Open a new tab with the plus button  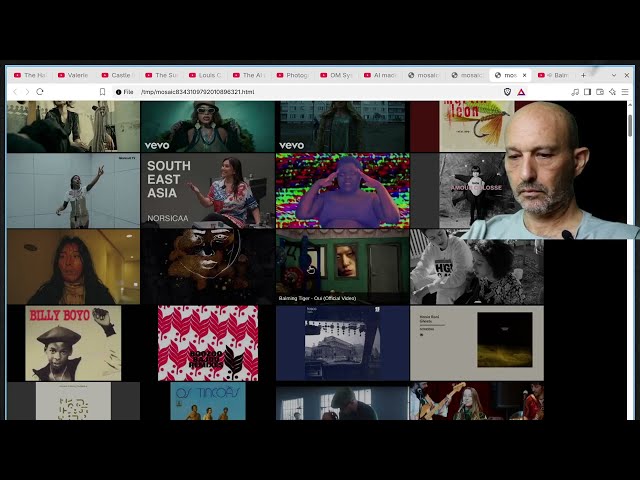pyautogui.click(x=583, y=75)
